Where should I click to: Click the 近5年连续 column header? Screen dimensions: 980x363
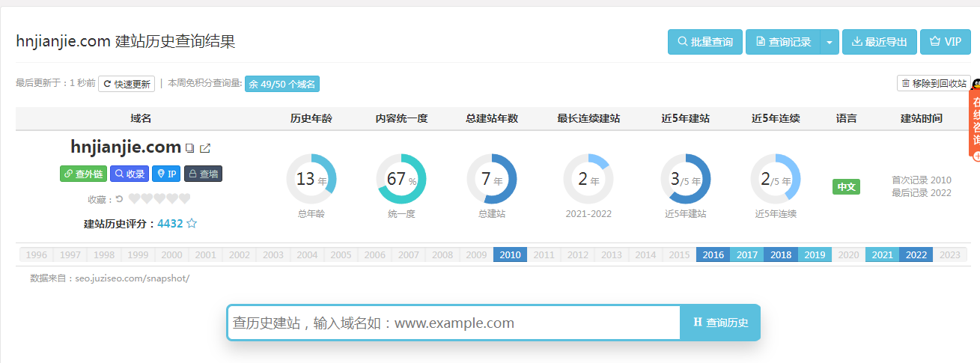coord(776,118)
